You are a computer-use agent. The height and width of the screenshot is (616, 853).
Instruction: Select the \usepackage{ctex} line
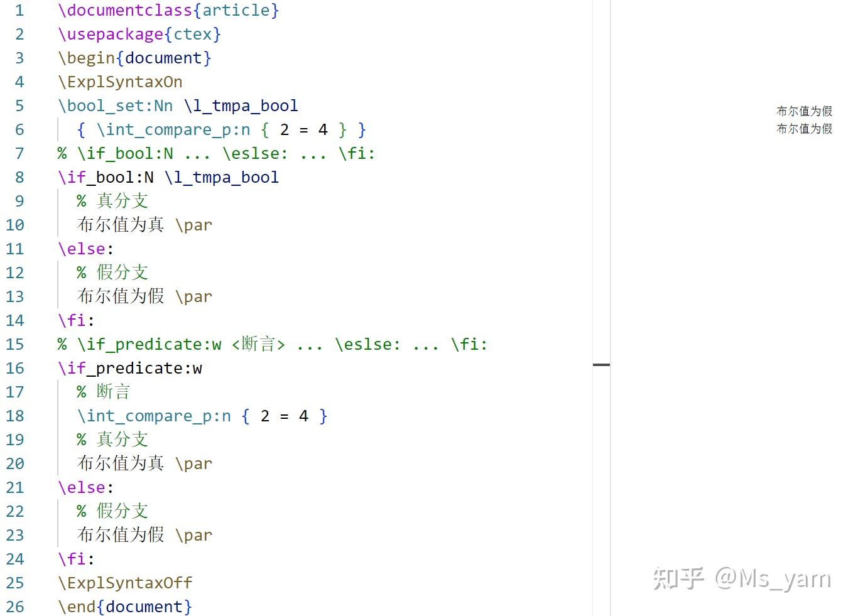coord(138,34)
